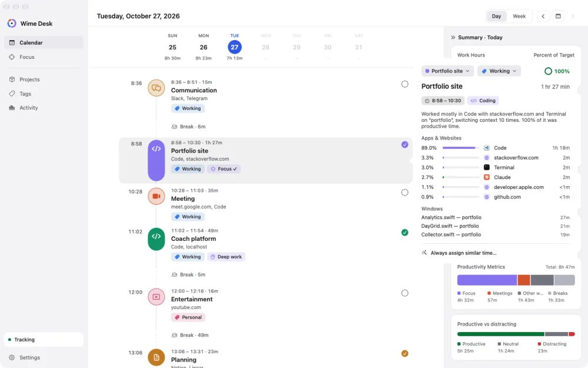Click the purple Focus segment in Productivity Metrics
Screen dimensions: 588x368
tap(487, 280)
